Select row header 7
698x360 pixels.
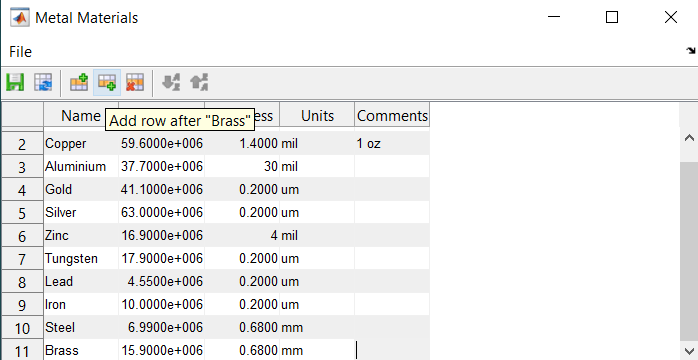22,259
